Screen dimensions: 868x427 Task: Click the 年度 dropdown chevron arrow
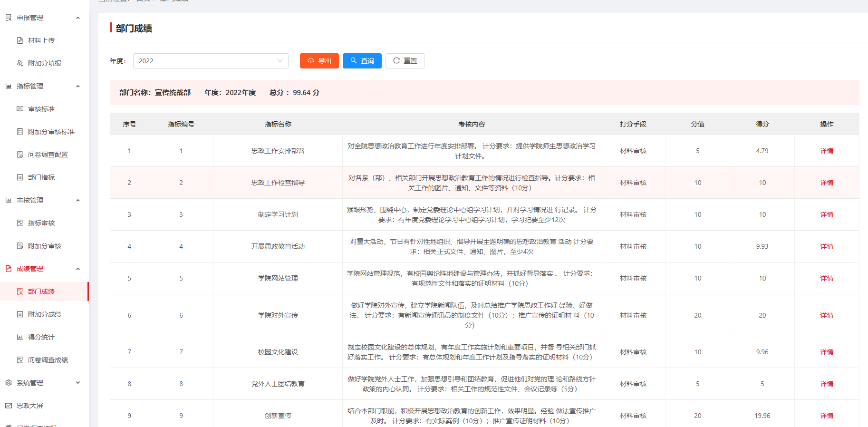click(x=280, y=61)
